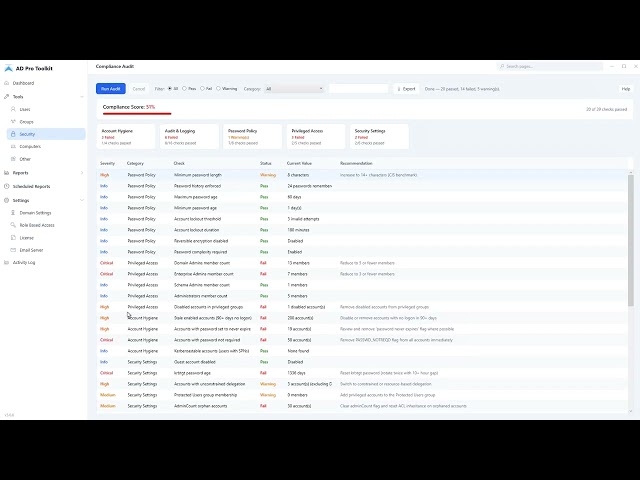Select the Users person icon

pyautogui.click(x=13, y=109)
